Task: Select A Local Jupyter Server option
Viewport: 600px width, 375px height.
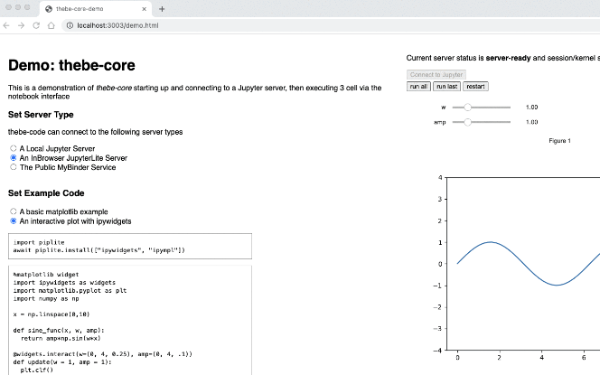Action: (x=13, y=148)
